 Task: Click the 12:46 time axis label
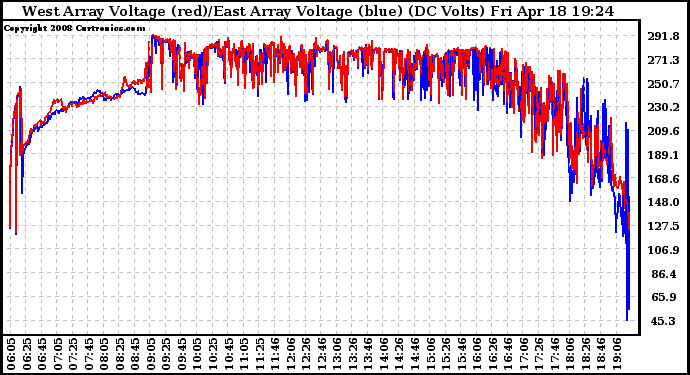pyautogui.click(x=321, y=354)
